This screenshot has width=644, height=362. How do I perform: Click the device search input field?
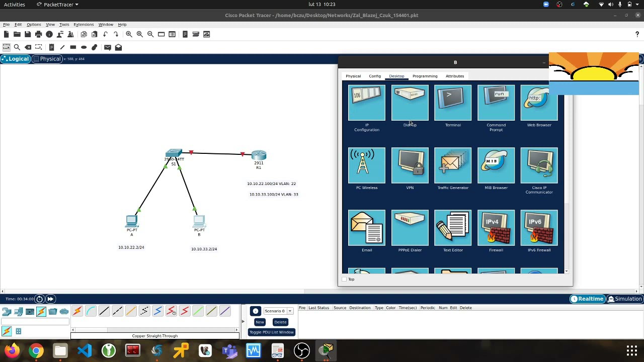coord(35,322)
